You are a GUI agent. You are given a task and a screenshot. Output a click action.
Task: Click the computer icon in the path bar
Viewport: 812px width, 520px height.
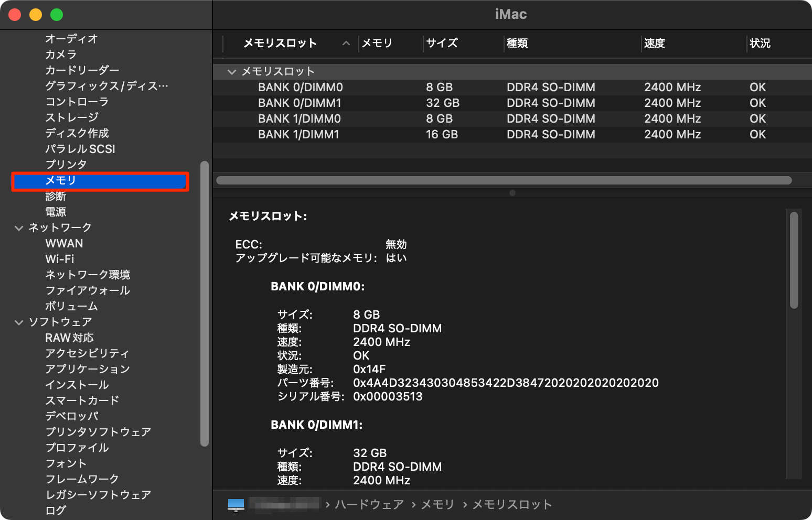(x=236, y=505)
